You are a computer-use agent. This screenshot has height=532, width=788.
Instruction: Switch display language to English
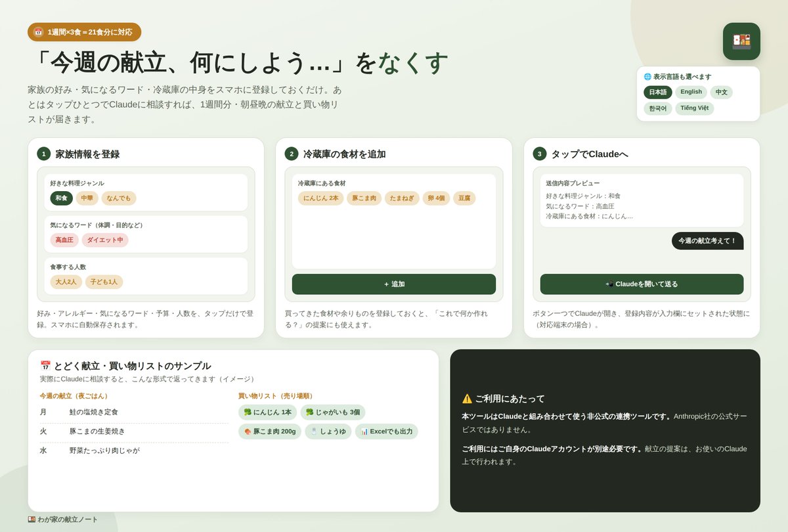tap(691, 92)
